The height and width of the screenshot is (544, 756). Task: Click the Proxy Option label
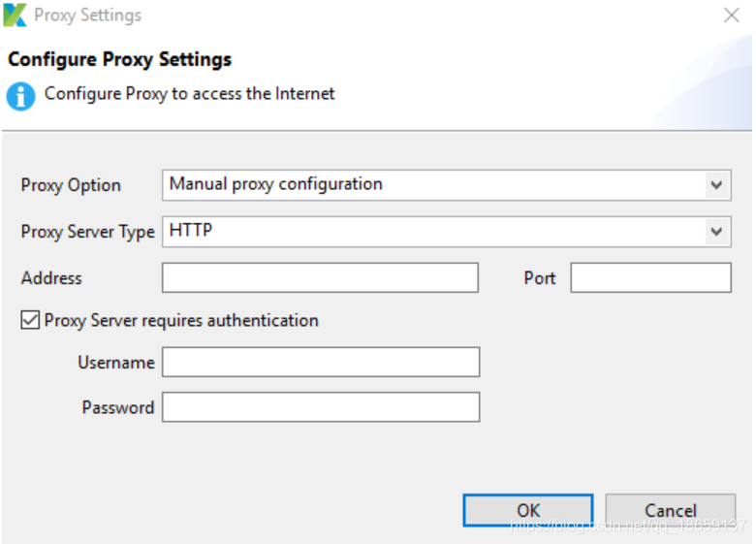[x=71, y=185]
